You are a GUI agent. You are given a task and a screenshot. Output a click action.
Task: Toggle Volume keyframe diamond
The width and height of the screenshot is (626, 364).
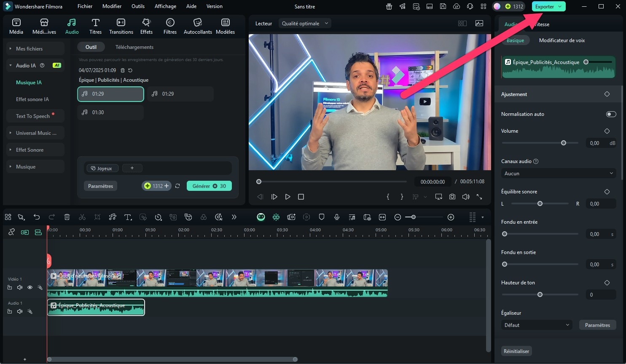tap(607, 131)
